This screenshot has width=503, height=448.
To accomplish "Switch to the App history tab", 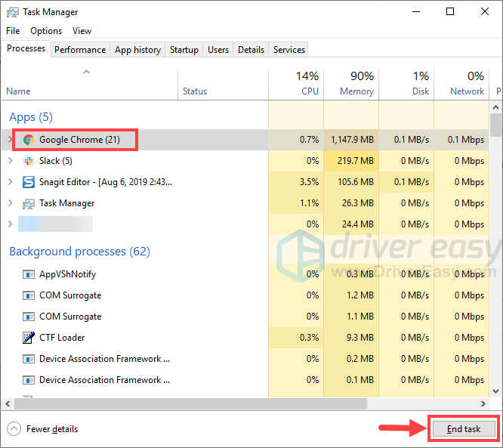I will [137, 50].
